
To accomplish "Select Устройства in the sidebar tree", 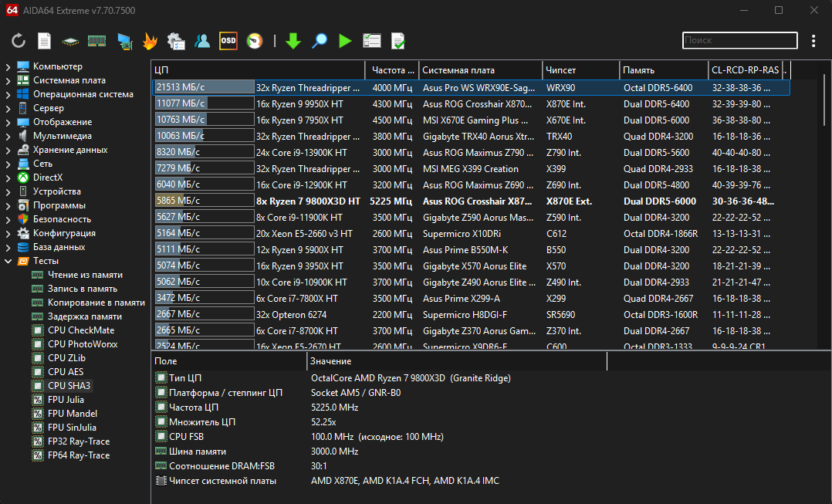I will [x=57, y=191].
